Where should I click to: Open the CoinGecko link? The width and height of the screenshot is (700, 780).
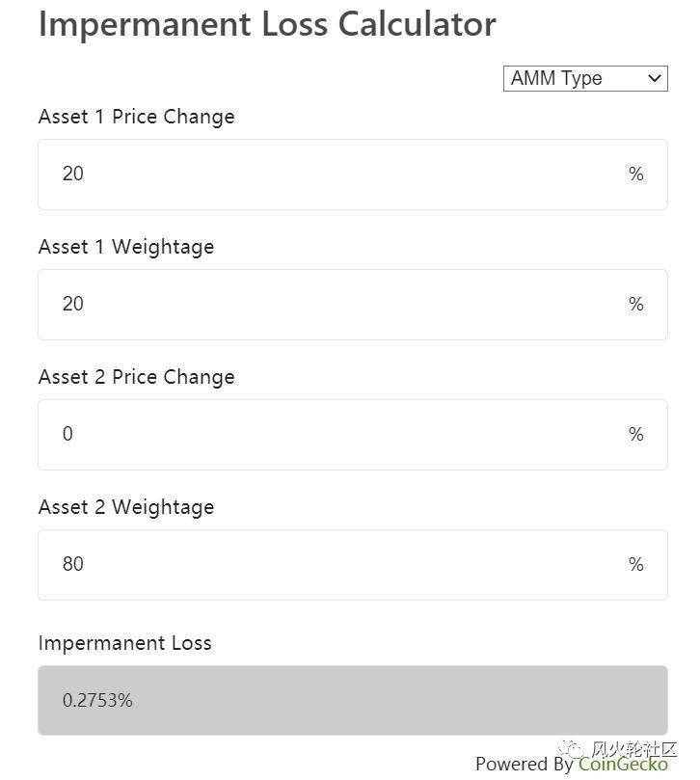pyautogui.click(x=623, y=765)
